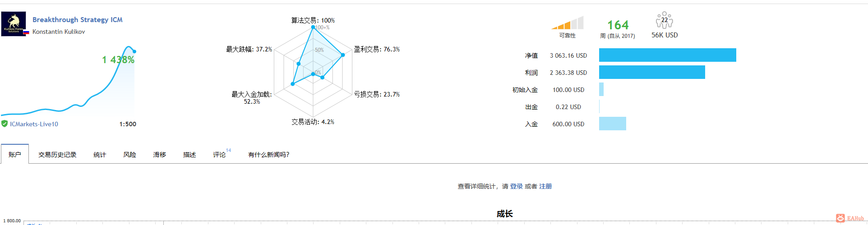Open ICMarkets-Live10 server link
Screen dimensions: 868x225
click(34, 124)
